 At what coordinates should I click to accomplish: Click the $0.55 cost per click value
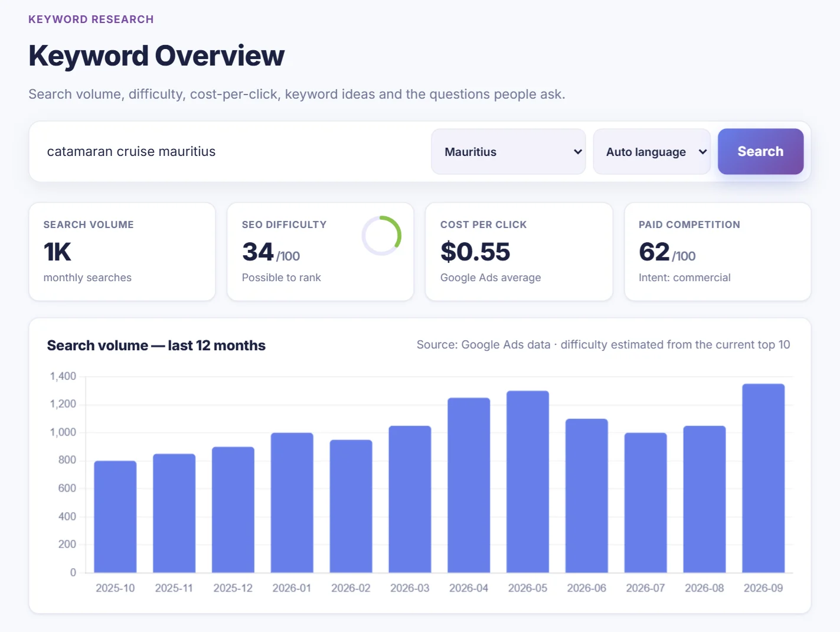[475, 252]
